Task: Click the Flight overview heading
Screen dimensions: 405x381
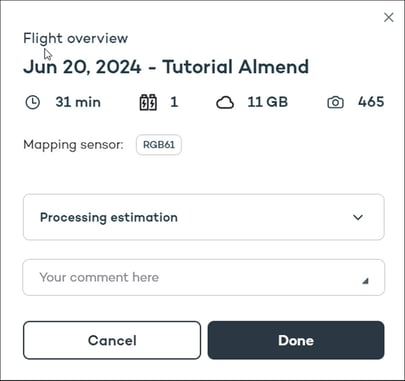Action: (x=75, y=38)
